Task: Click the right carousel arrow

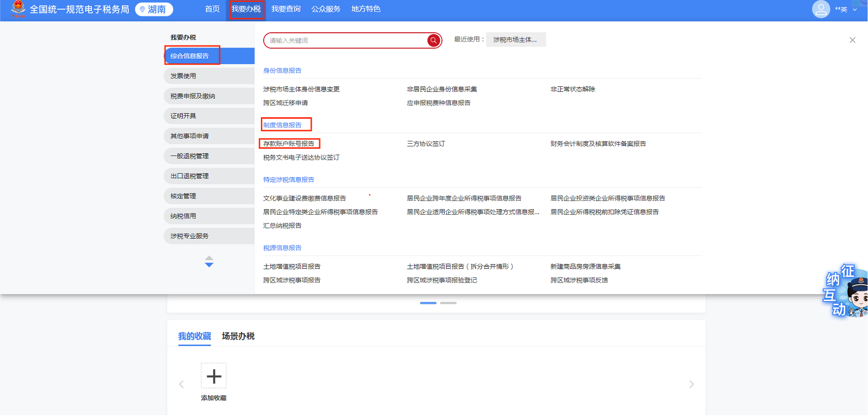Action: 691,384
